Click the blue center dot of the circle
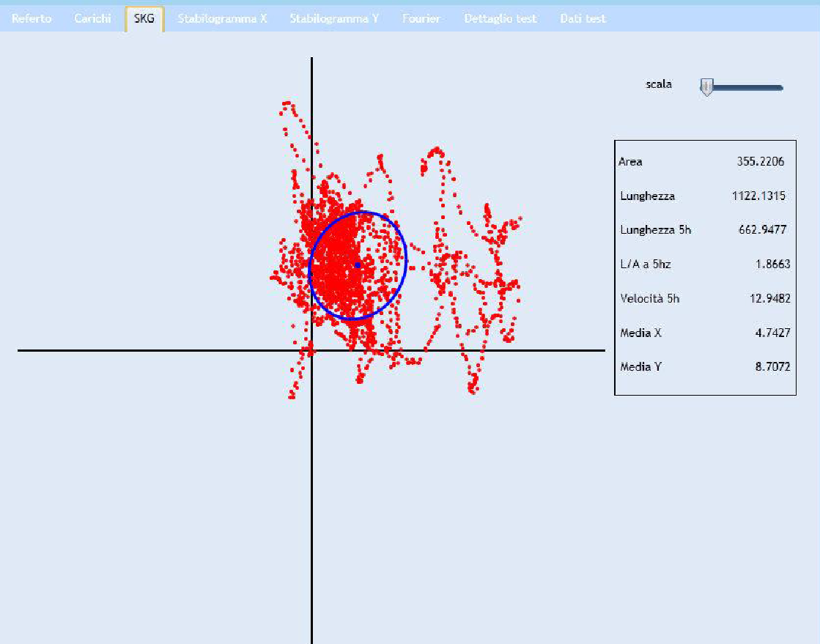820x644 pixels. 358,265
